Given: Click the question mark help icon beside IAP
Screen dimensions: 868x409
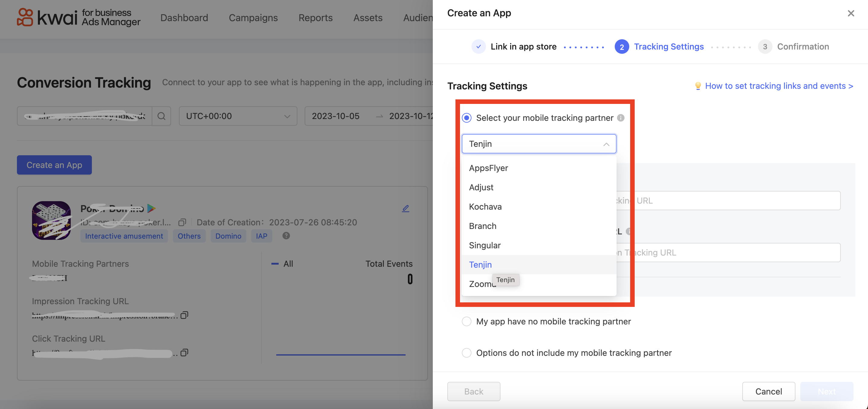Looking at the screenshot, I should pos(286,236).
